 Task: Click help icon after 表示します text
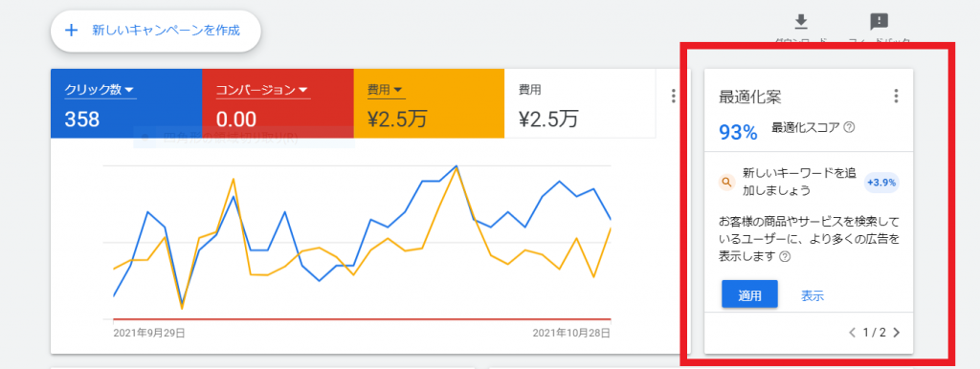pos(785,256)
